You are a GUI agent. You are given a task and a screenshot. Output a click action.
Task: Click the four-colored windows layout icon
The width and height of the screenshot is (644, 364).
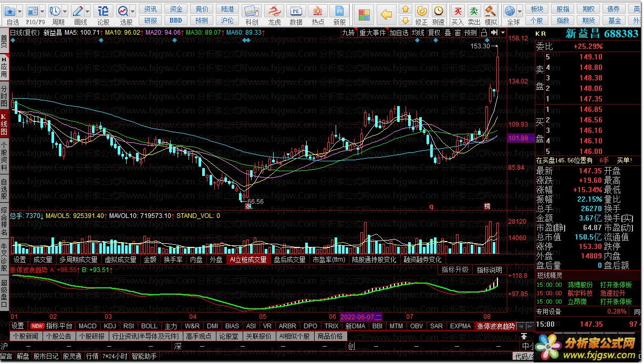[x=363, y=14]
